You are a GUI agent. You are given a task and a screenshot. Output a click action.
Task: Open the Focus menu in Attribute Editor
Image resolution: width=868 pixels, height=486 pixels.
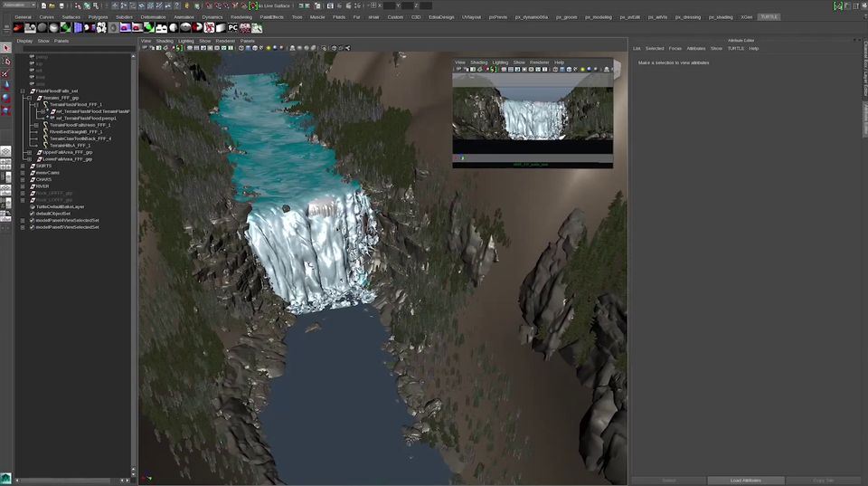click(x=675, y=48)
